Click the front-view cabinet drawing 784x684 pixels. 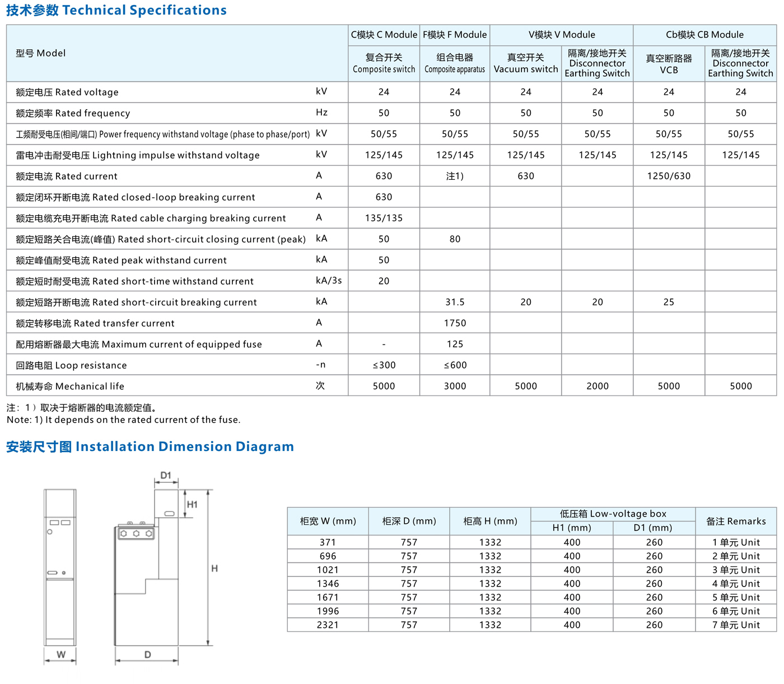(x=60, y=567)
